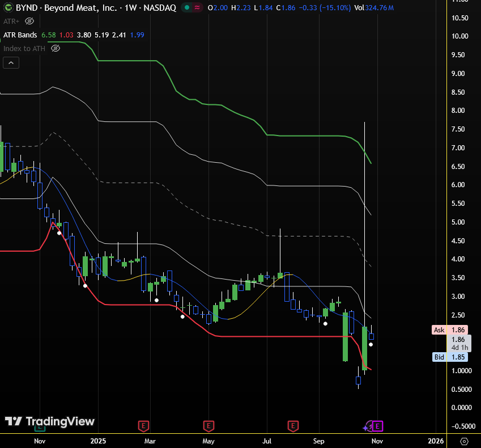Click the latest weekly candle at 1.86
481x448 pixels.
(x=371, y=336)
